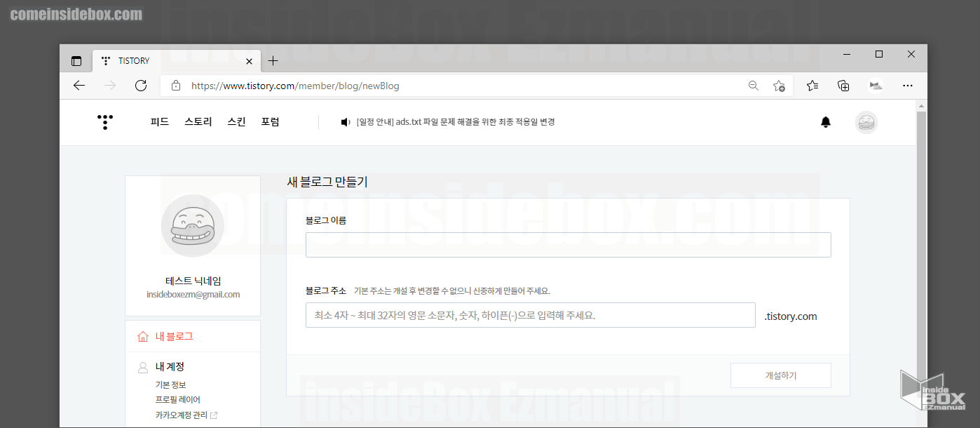Open the account avatar in the Tistory header
Screen dimensions: 980x428
(866, 122)
